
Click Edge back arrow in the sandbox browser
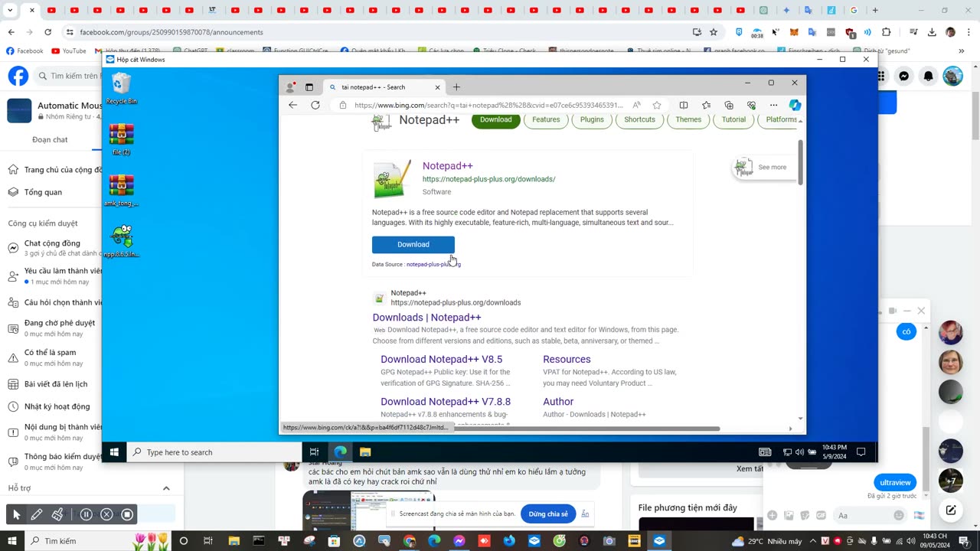click(x=292, y=105)
